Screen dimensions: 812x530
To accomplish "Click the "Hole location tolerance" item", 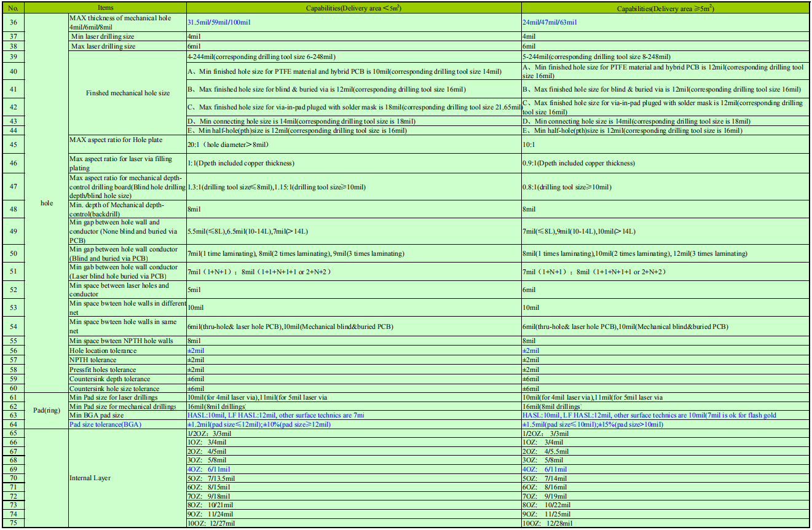I will (127, 351).
